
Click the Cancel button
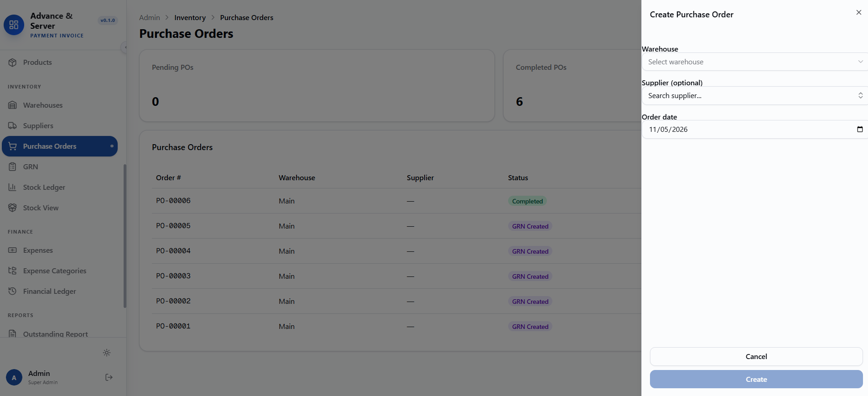pos(756,357)
